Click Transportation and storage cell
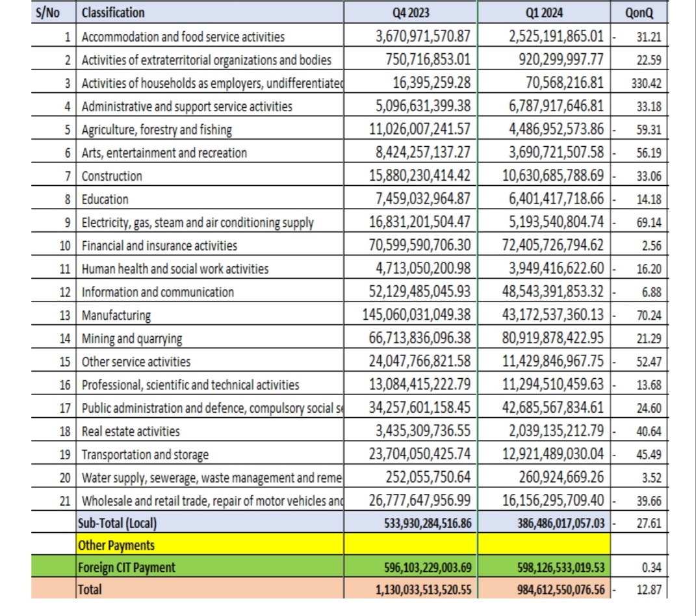The height and width of the screenshot is (616, 696). tap(145, 454)
